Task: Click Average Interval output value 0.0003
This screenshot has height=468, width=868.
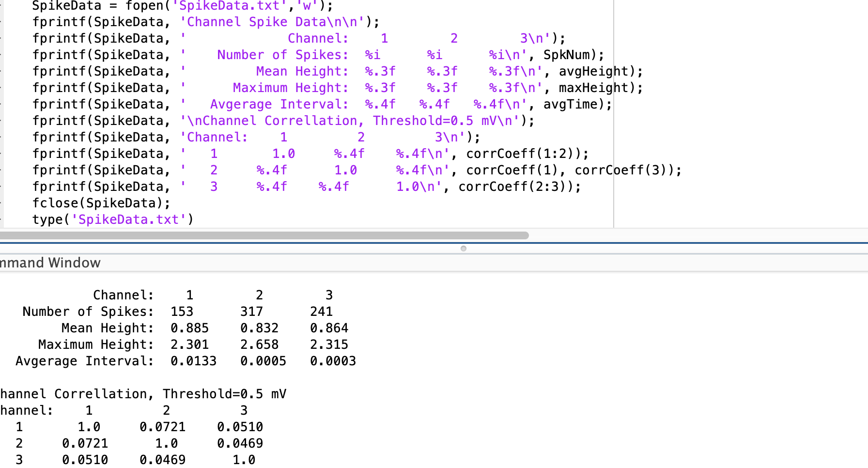Action: [333, 361]
